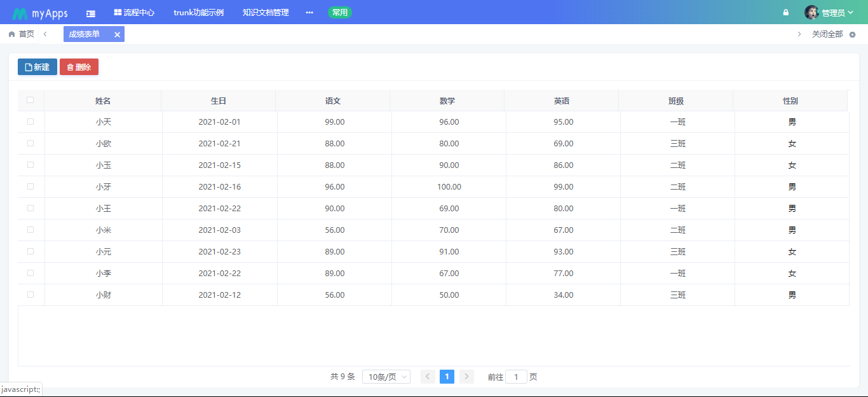Click the 姓名 column header
868x397 pixels.
(103, 101)
